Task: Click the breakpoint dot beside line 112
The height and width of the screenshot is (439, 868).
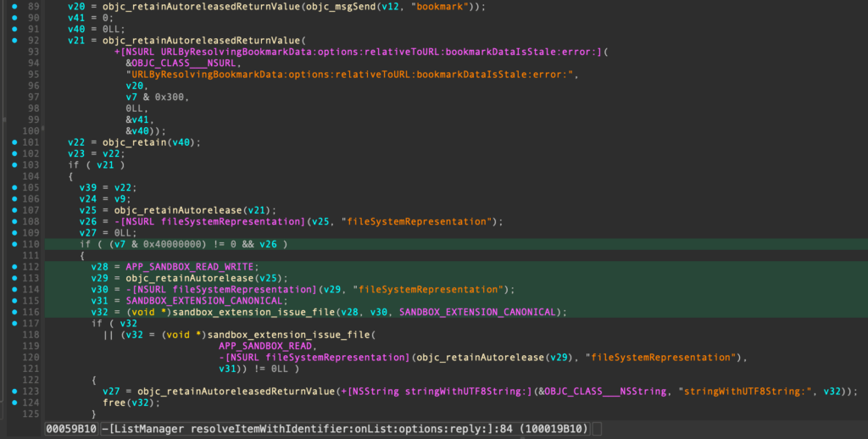Action: click(x=15, y=267)
